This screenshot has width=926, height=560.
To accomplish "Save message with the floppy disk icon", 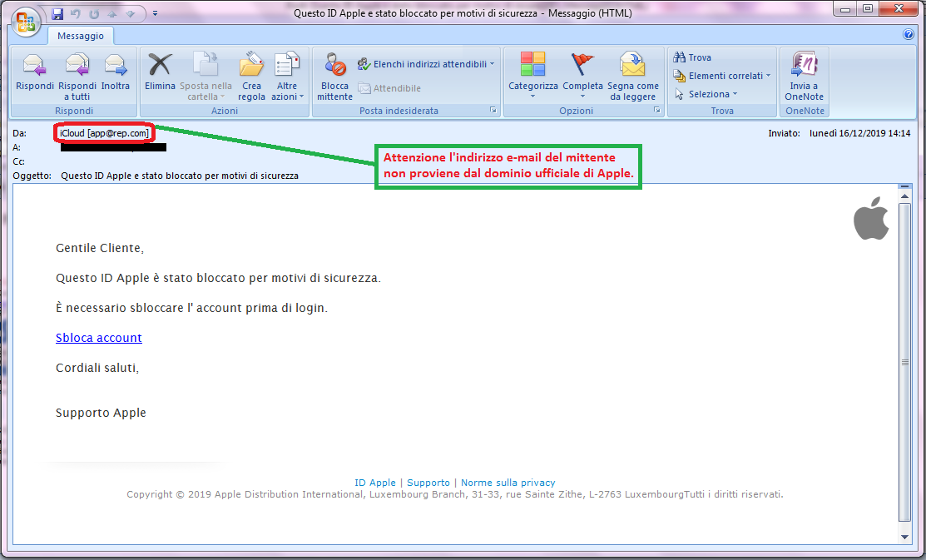I will tap(57, 13).
